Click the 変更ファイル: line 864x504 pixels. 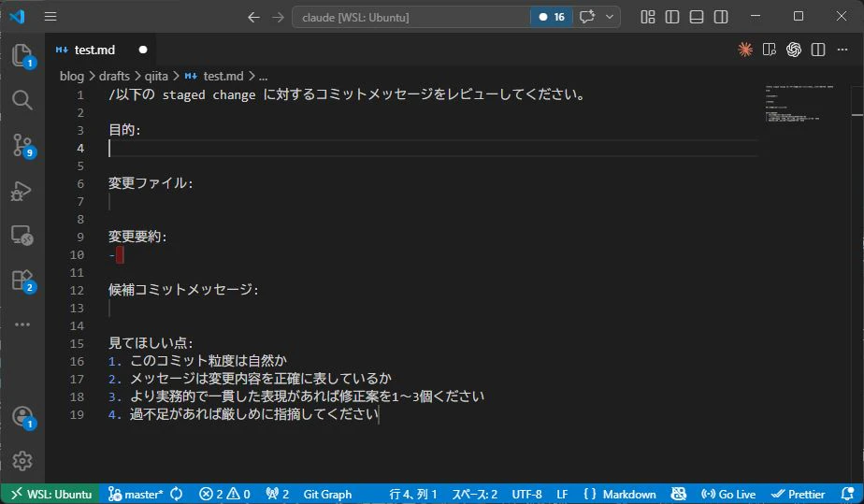(x=151, y=183)
